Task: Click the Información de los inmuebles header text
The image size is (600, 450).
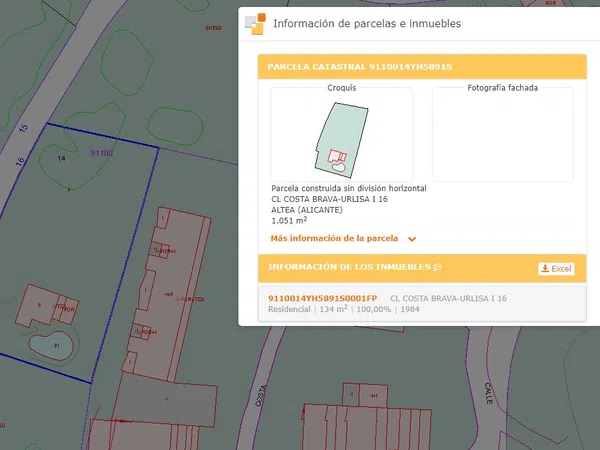Action: point(349,268)
